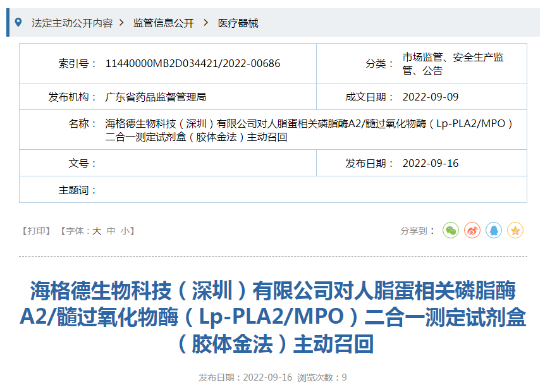Click the 主题词： label
Image resolution: width=545 pixels, height=392 pixels.
coord(78,190)
